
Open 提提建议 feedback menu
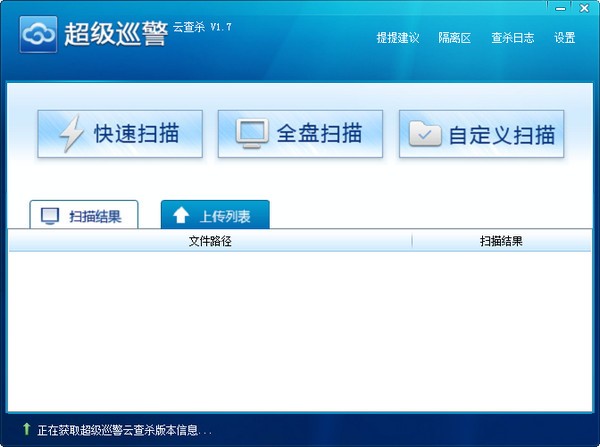398,38
